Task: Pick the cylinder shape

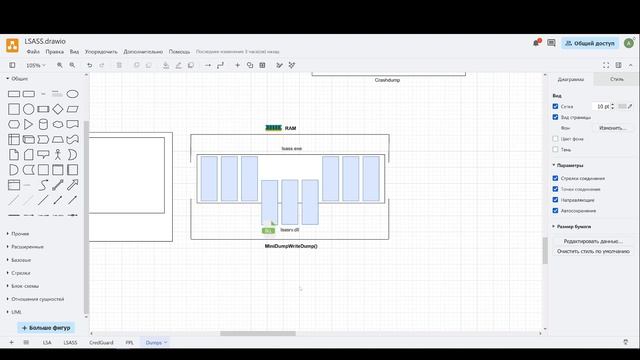Action: 43,124
